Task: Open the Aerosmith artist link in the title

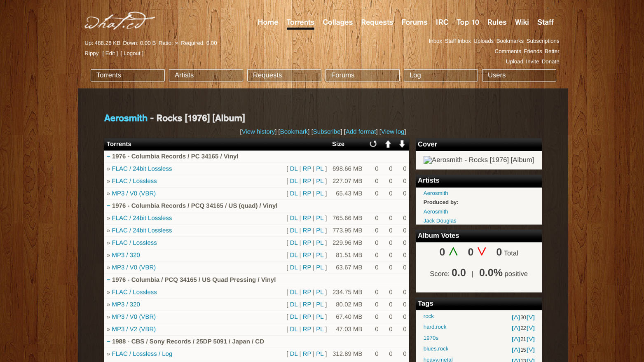Action: click(x=126, y=118)
